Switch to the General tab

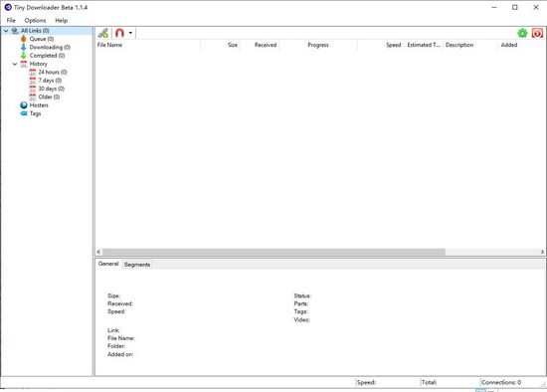tap(108, 264)
